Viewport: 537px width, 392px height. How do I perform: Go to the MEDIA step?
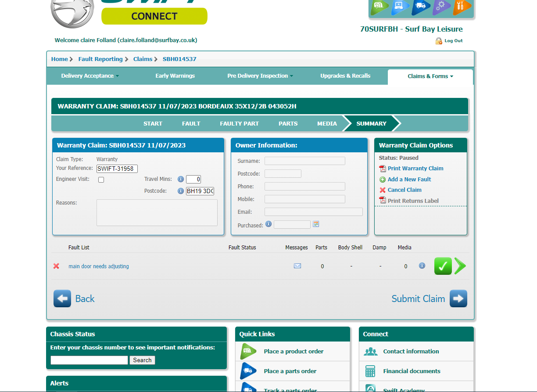pos(327,123)
